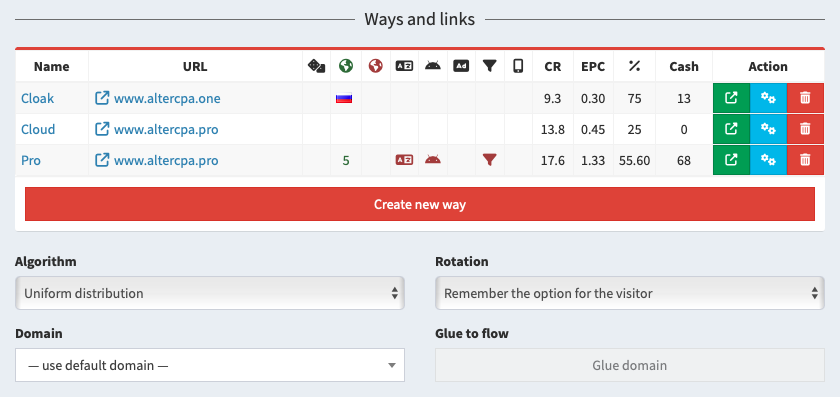Open the Algorithm dropdown
This screenshot has height=397, width=840.
[209, 293]
